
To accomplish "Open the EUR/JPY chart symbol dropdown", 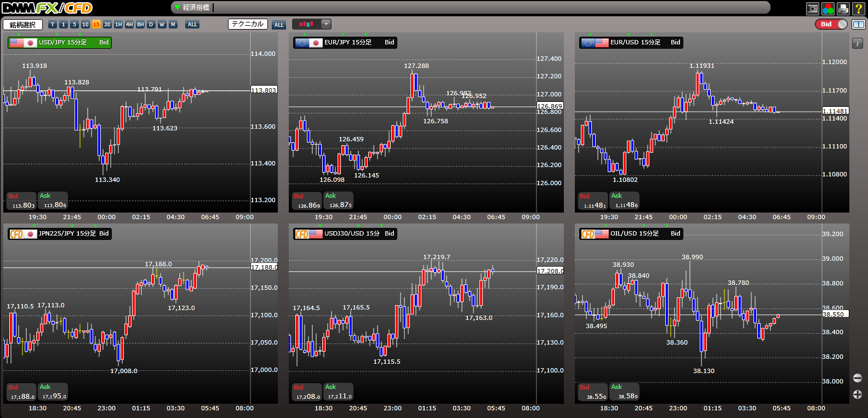I will point(345,43).
